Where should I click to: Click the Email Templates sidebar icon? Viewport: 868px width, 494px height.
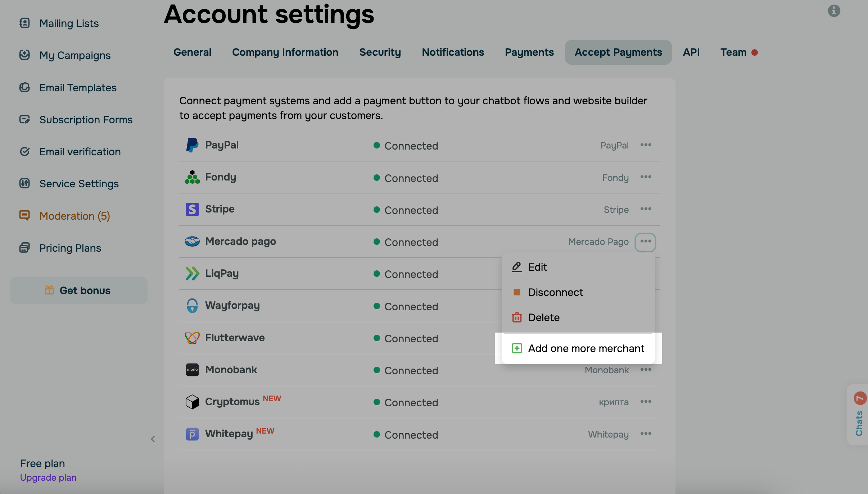pos(24,87)
